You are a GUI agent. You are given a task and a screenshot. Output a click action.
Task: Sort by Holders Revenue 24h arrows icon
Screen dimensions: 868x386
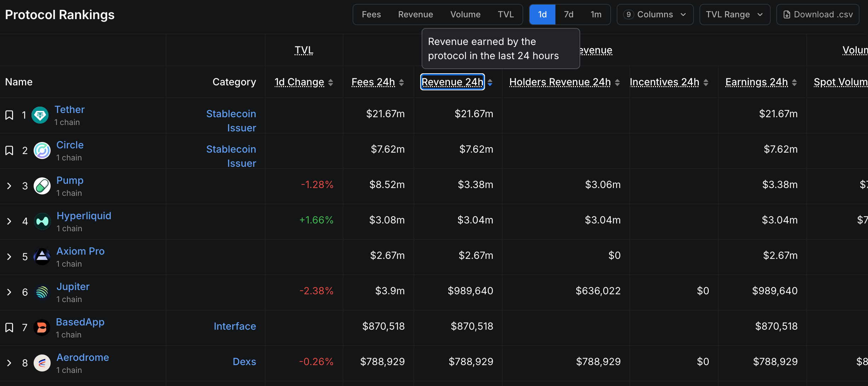point(617,83)
